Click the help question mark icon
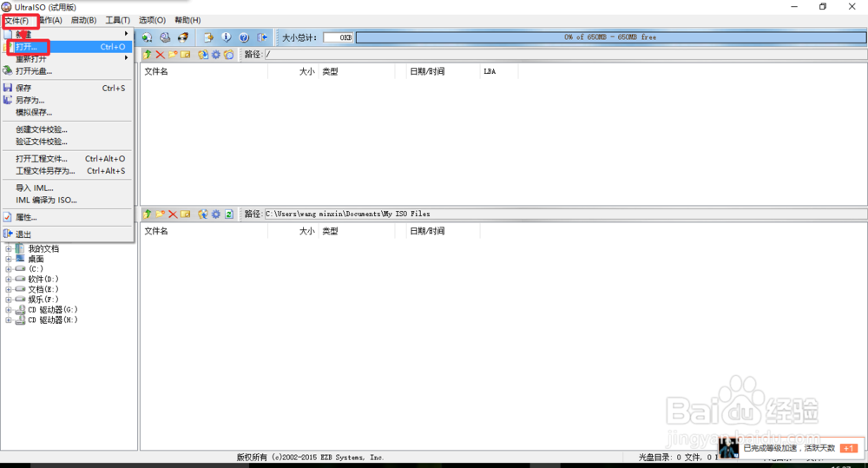Viewport: 868px width, 468px height. coord(244,37)
